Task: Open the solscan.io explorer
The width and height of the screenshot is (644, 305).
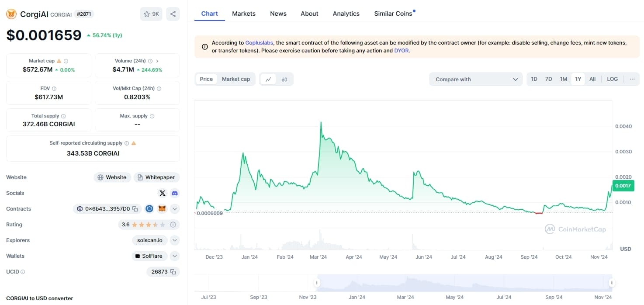Action: (150, 240)
